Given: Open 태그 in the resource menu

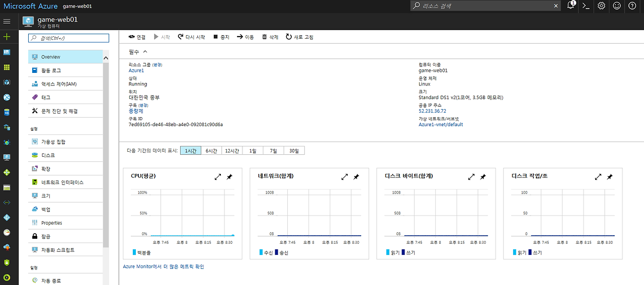Looking at the screenshot, I should tap(65, 98).
